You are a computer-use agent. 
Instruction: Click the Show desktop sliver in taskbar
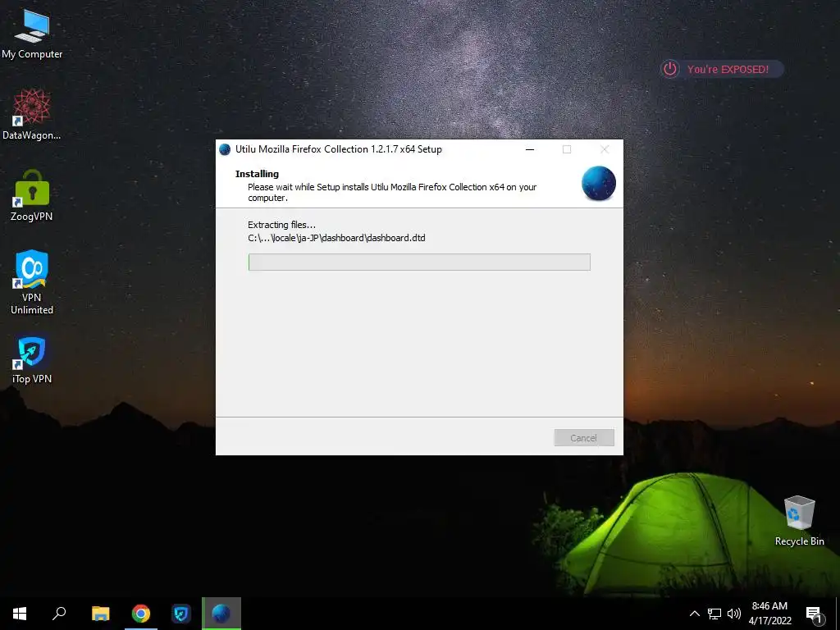point(838,614)
